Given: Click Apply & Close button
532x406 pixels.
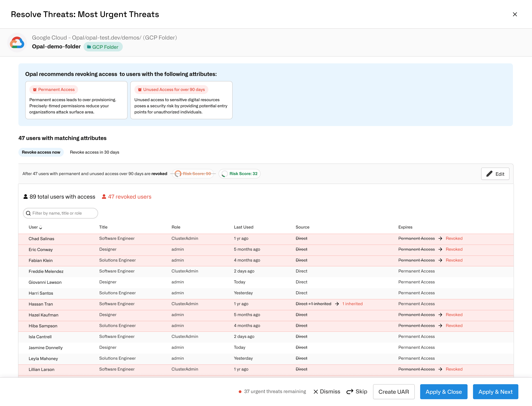Looking at the screenshot, I should [x=444, y=392].
